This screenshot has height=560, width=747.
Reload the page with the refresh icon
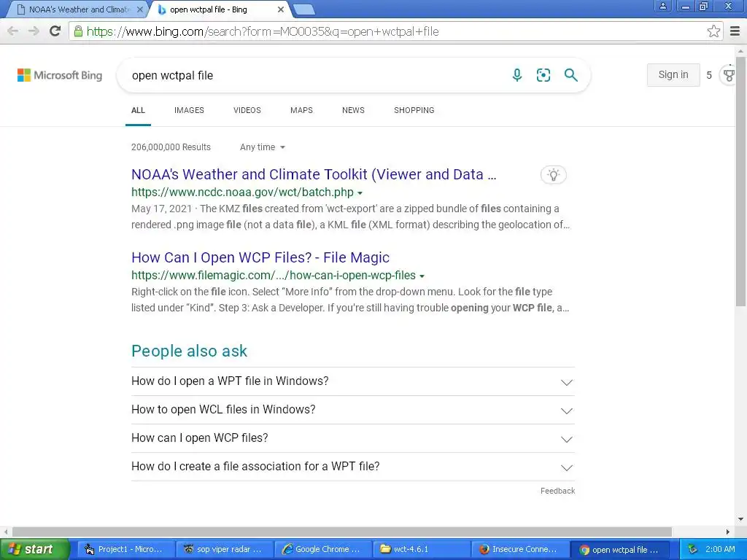55,31
